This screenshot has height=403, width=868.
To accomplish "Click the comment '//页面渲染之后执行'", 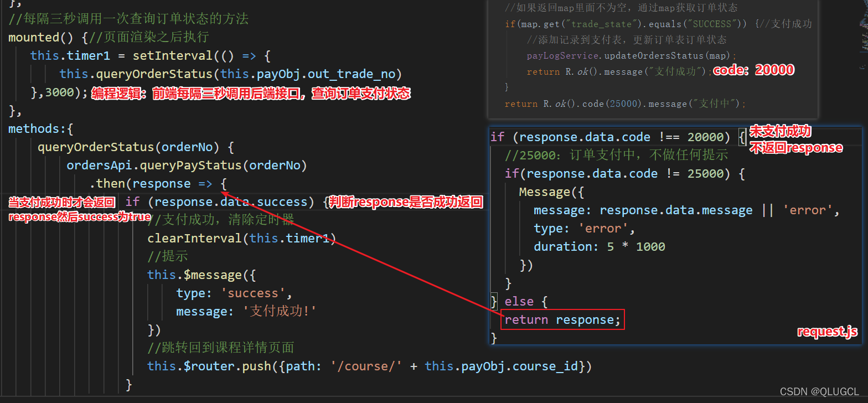I will tap(148, 37).
